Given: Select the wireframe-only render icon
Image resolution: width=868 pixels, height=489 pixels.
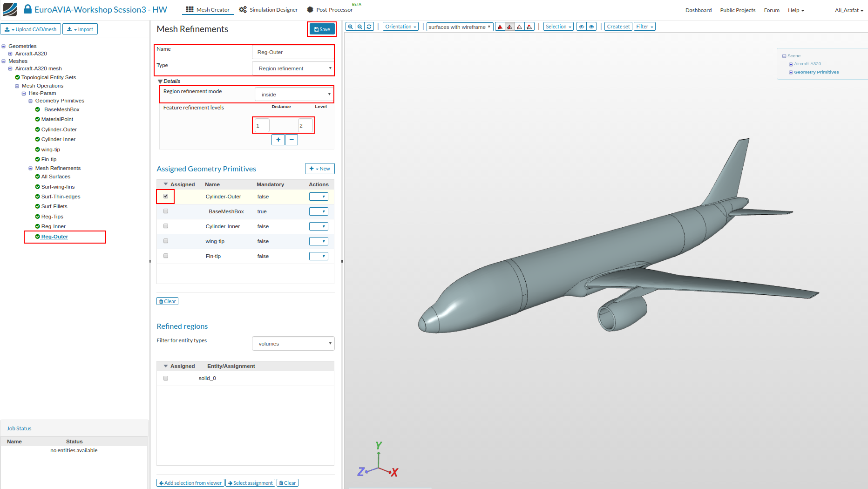Looking at the screenshot, I should tap(520, 27).
